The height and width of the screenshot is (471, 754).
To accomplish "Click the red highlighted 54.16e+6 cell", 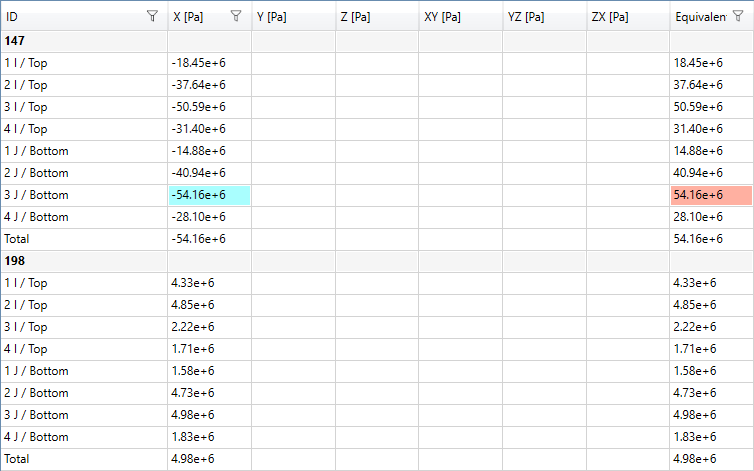I will click(710, 195).
